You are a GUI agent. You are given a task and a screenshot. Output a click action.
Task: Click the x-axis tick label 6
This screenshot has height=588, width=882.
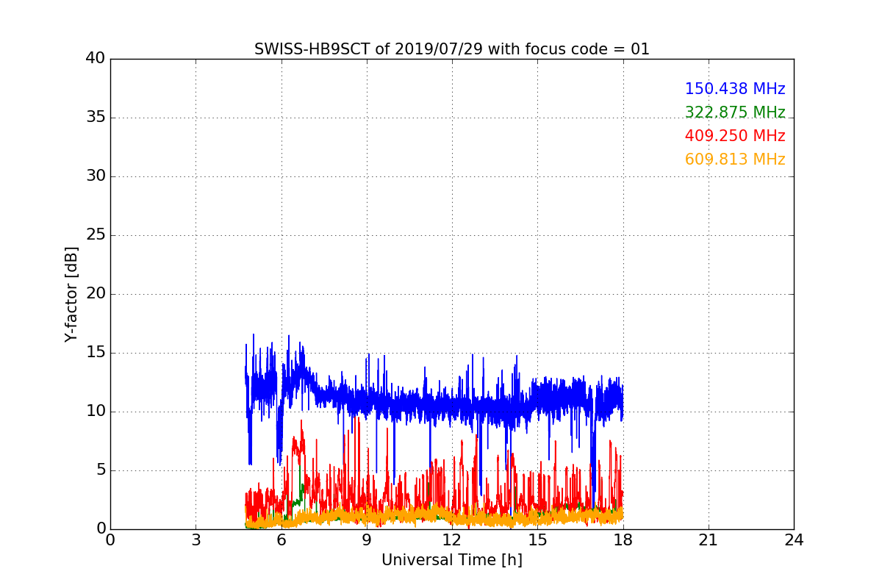coord(282,540)
